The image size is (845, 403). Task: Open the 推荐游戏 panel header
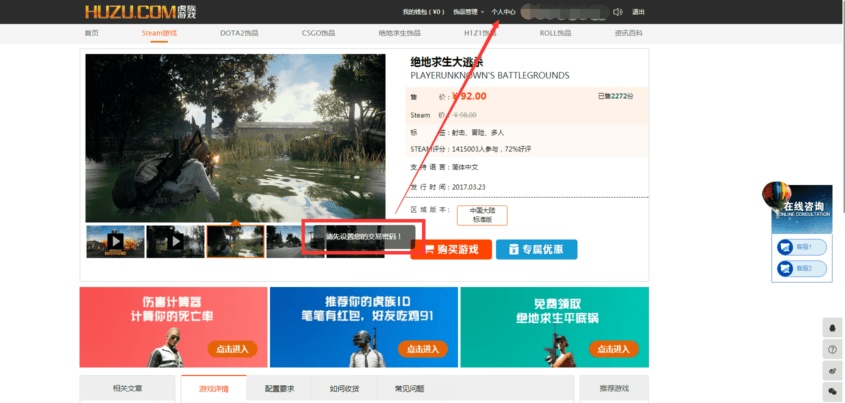click(x=614, y=388)
